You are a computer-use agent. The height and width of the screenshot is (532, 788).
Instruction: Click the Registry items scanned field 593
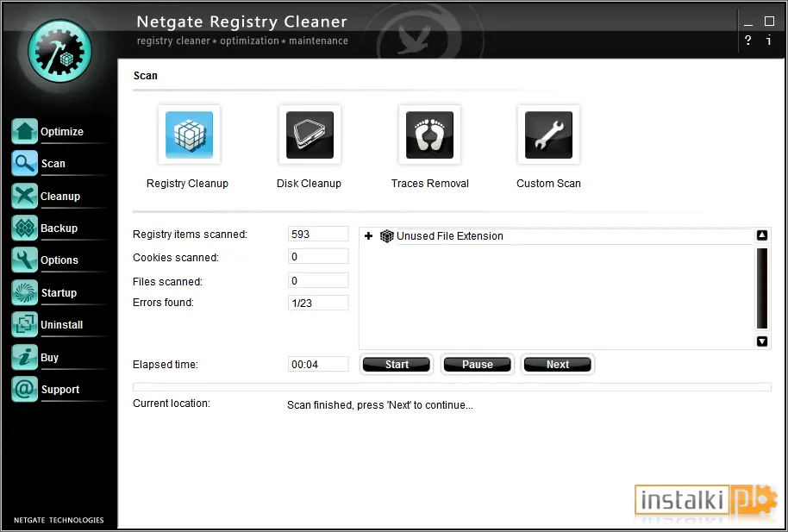tap(318, 235)
